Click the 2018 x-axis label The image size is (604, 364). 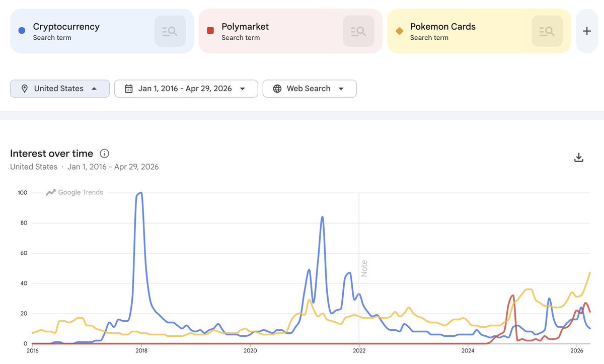(141, 350)
